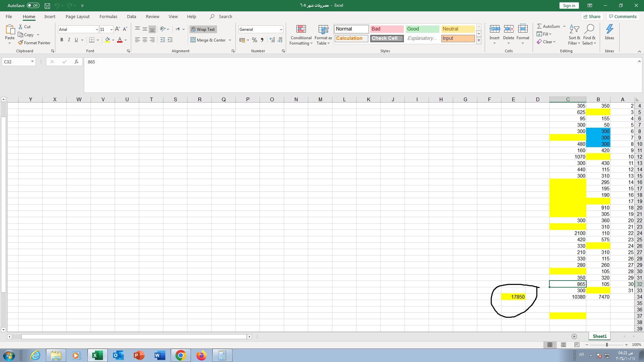Click the Format Painter brush icon
This screenshot has width=644, height=362.
coord(21,43)
